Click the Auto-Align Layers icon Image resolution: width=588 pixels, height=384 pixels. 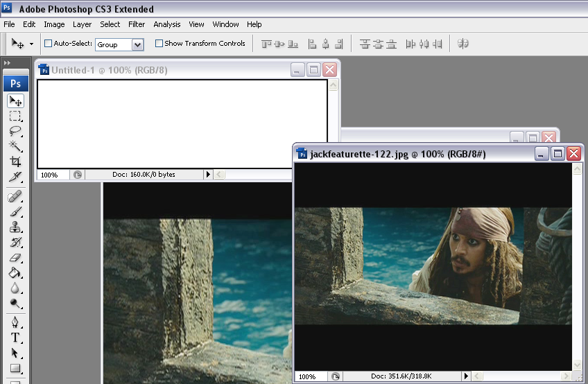(x=463, y=44)
